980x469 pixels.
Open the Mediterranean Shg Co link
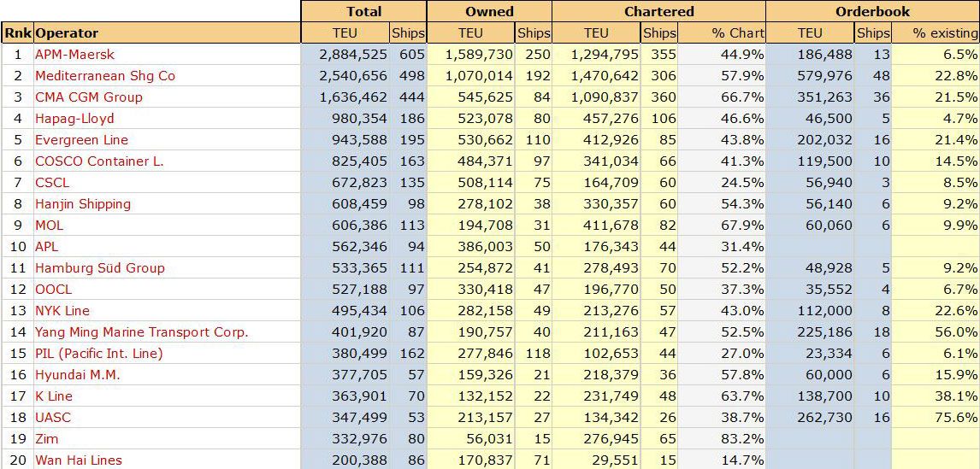coord(105,75)
